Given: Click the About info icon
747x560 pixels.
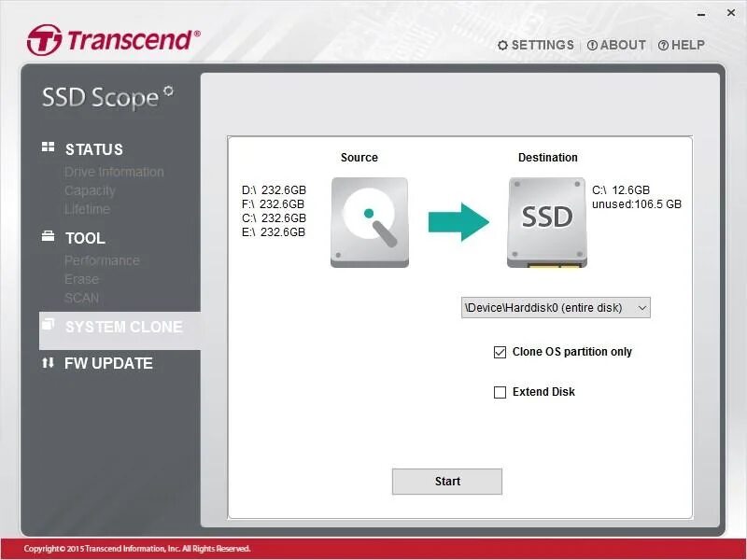Looking at the screenshot, I should point(592,45).
